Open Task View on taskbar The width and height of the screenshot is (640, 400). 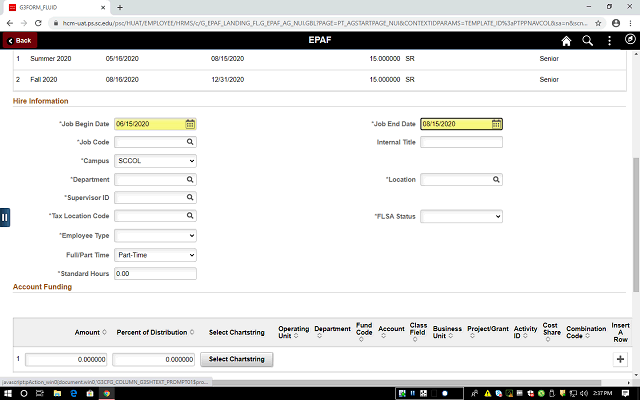[x=40, y=393]
